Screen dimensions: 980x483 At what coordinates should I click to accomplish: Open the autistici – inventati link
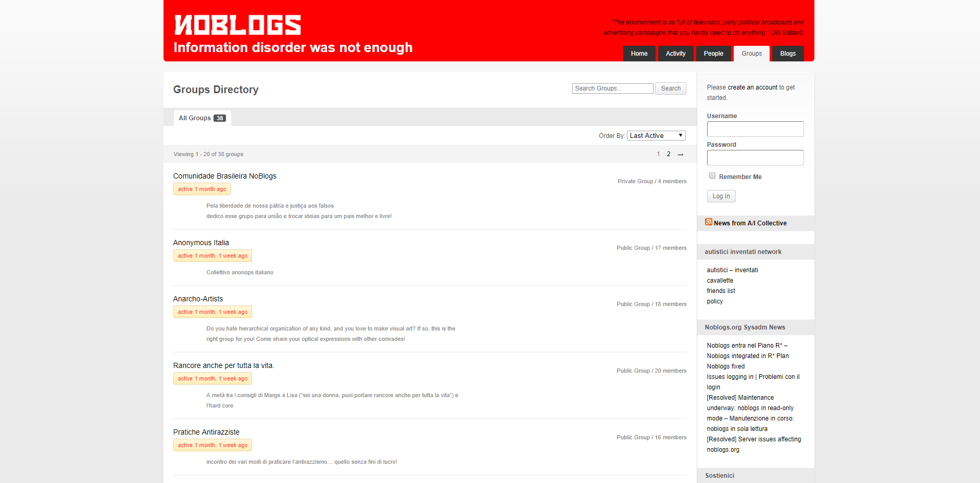click(732, 270)
